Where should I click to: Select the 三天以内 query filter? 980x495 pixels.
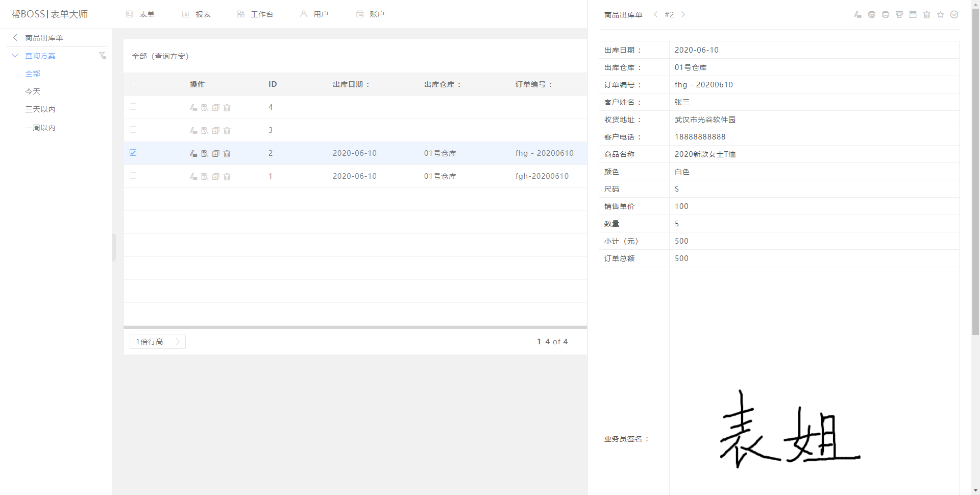pyautogui.click(x=40, y=109)
